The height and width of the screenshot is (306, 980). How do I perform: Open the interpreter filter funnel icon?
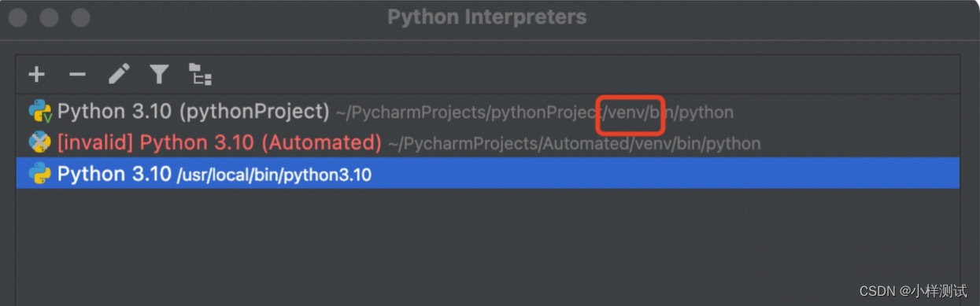tap(160, 75)
